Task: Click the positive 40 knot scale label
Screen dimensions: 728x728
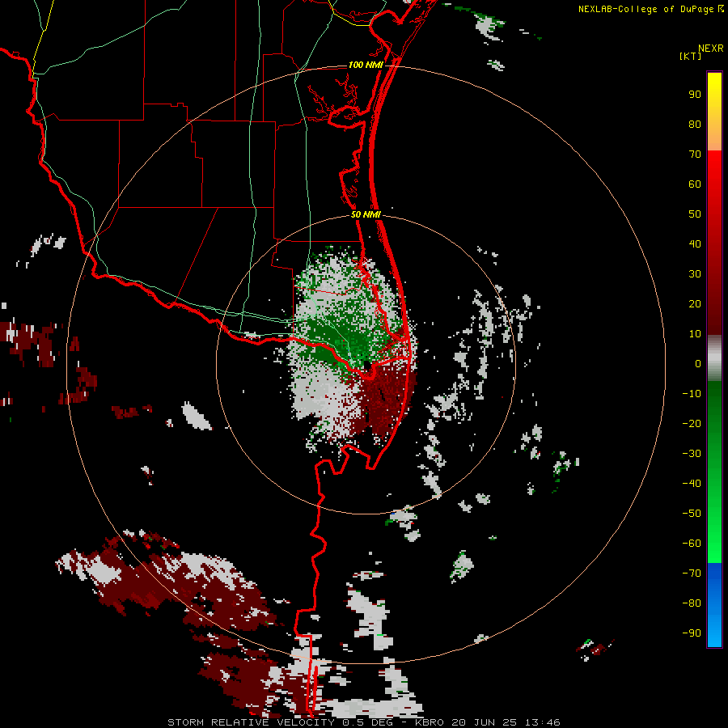Action: [695, 243]
